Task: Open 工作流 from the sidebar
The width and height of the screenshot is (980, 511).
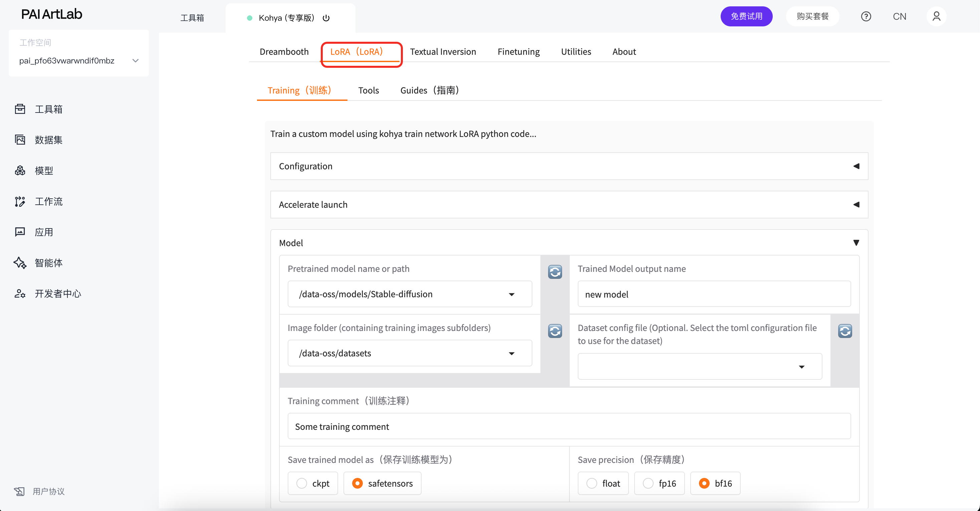Action: click(48, 201)
